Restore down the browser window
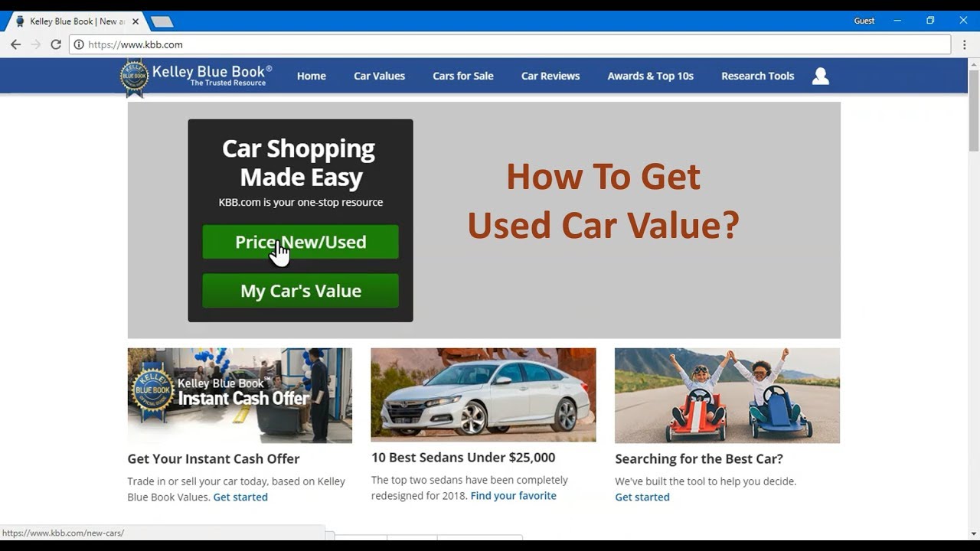 click(x=930, y=21)
